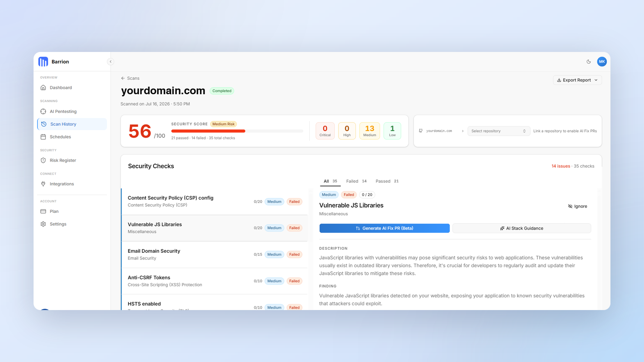644x362 pixels.
Task: Switch to the Passed 21 tab
Action: pyautogui.click(x=387, y=181)
